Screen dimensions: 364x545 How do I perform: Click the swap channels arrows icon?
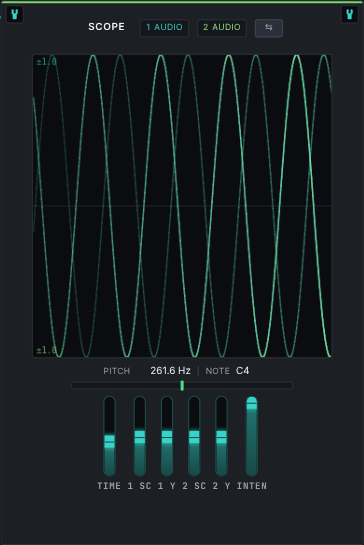point(269,28)
